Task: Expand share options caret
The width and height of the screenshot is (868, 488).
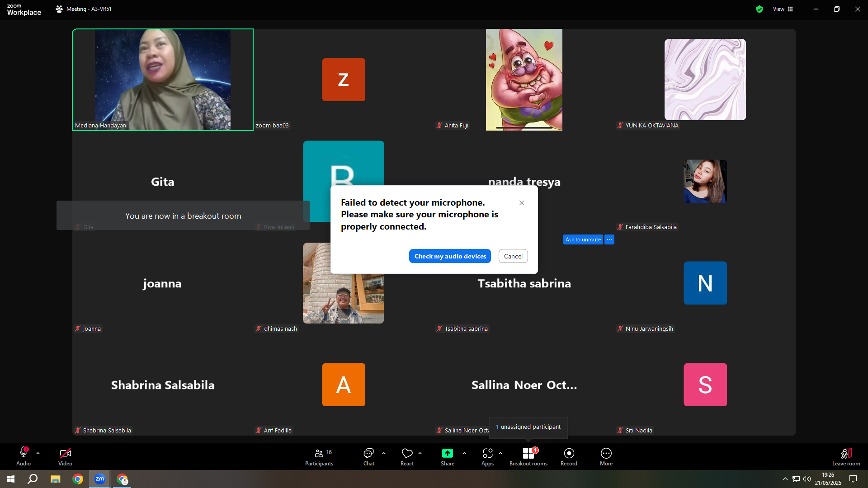Action: [464, 453]
